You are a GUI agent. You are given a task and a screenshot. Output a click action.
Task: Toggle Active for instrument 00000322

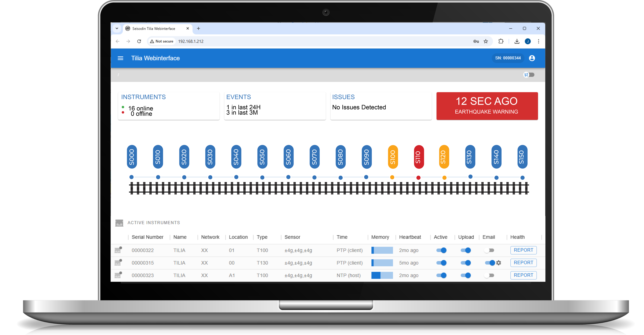pyautogui.click(x=441, y=250)
